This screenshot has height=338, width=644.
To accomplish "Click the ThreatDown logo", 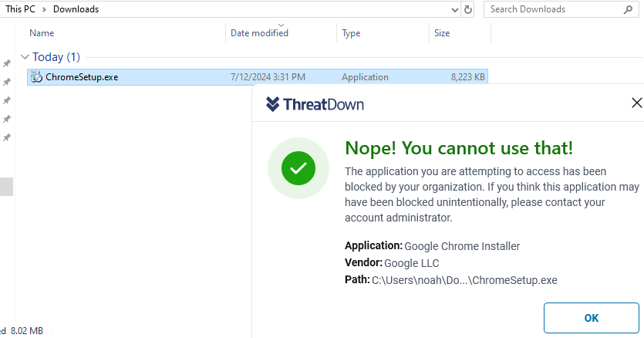I will coord(315,104).
